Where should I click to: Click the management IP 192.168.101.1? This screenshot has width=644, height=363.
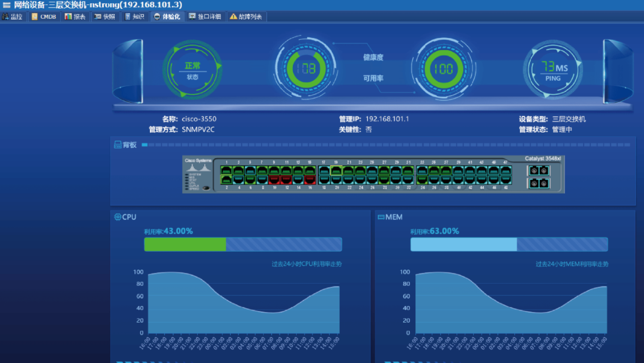(x=387, y=119)
